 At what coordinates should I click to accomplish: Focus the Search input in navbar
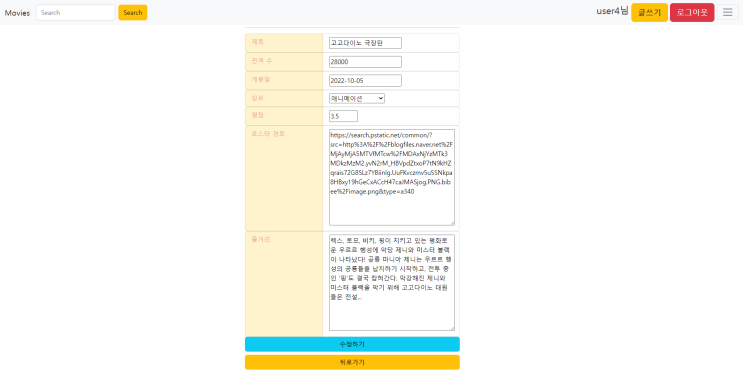(76, 13)
